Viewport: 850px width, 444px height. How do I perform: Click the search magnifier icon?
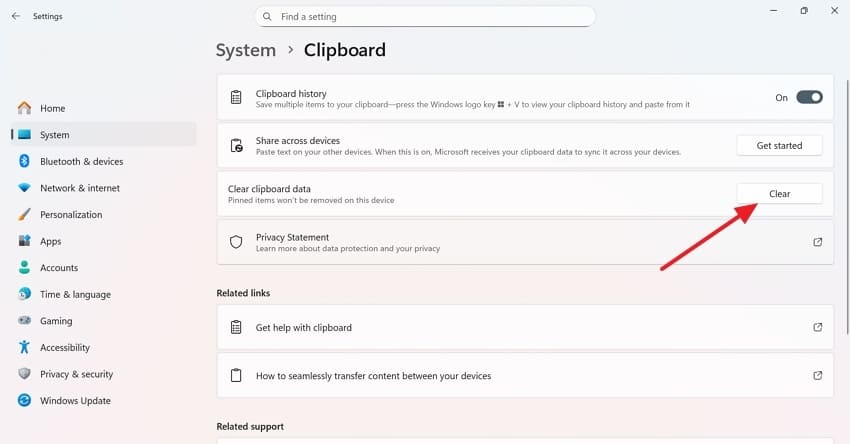(x=267, y=17)
